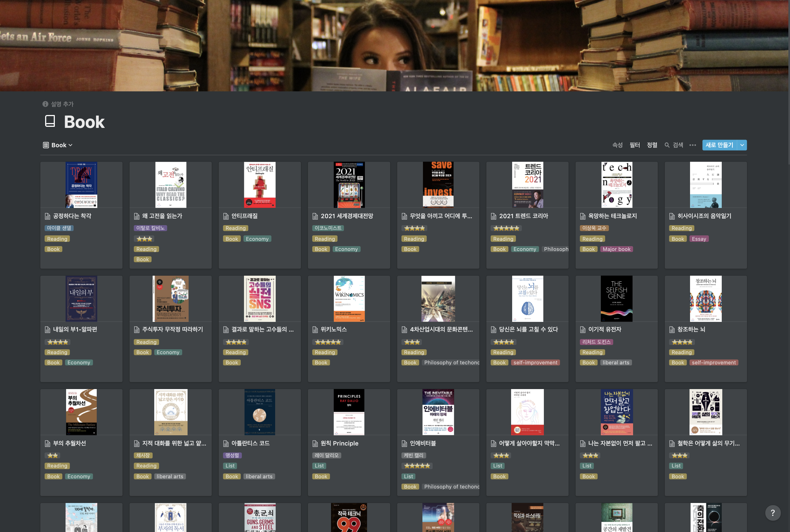Viewport: 790px width, 532px height.
Task: Click page icon of 주식투자 무작정 따라하기
Action: point(137,329)
